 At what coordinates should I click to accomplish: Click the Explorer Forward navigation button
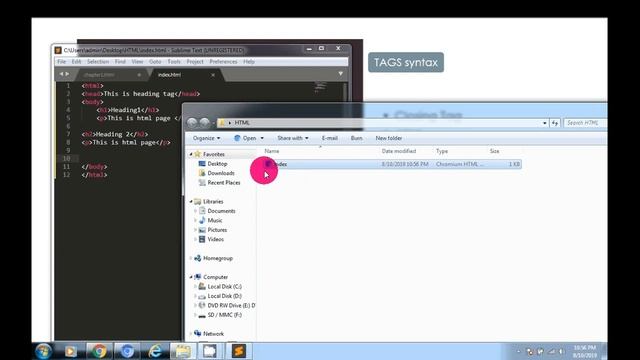click(204, 122)
